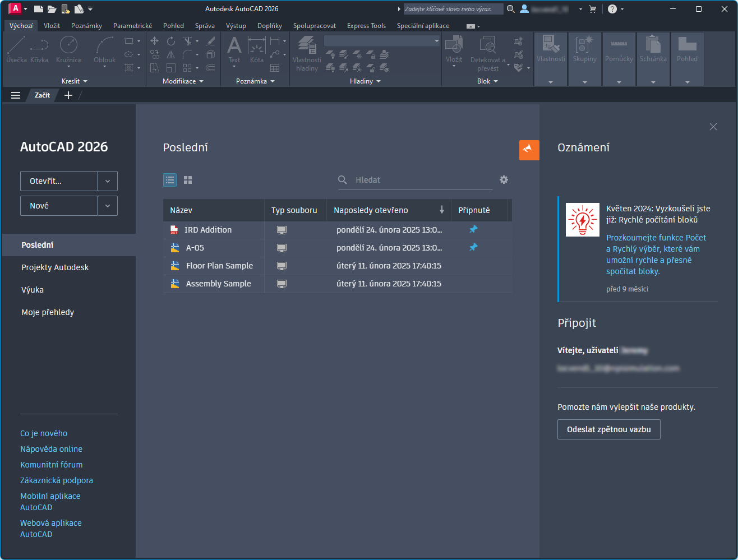Click the Rotate tool in Modifikace panel
This screenshot has height=560, width=738.
[171, 41]
